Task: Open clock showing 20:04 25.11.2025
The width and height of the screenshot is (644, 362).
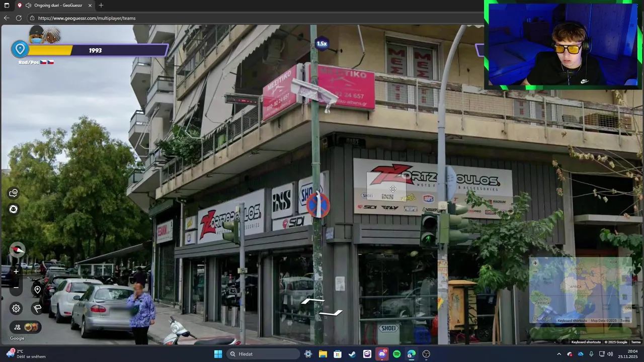Action: click(x=629, y=354)
